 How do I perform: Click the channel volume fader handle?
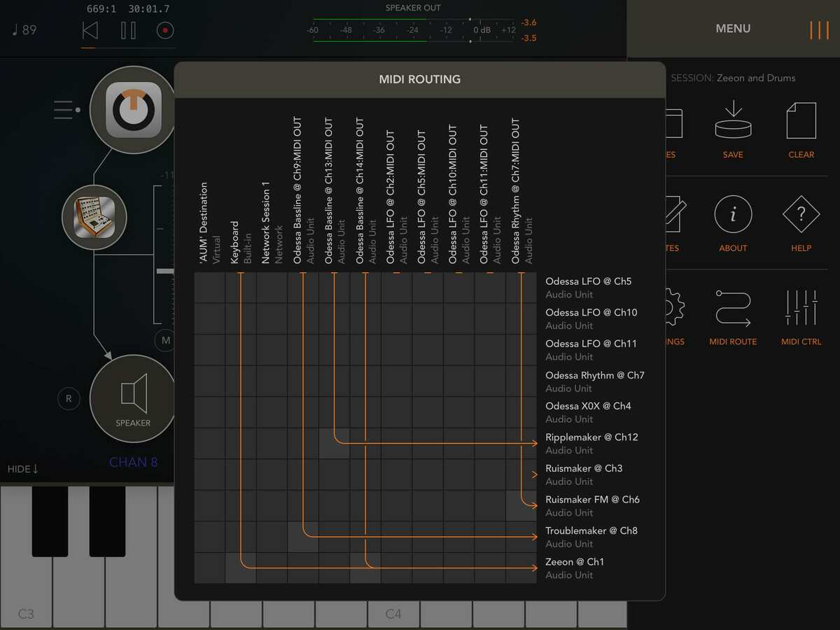pos(165,271)
